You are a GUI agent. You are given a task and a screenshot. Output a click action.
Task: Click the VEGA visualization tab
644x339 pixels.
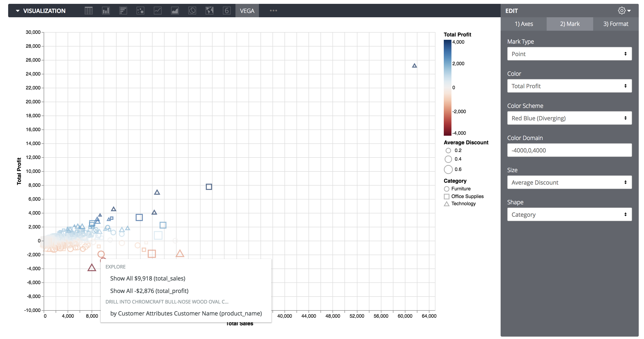click(247, 11)
